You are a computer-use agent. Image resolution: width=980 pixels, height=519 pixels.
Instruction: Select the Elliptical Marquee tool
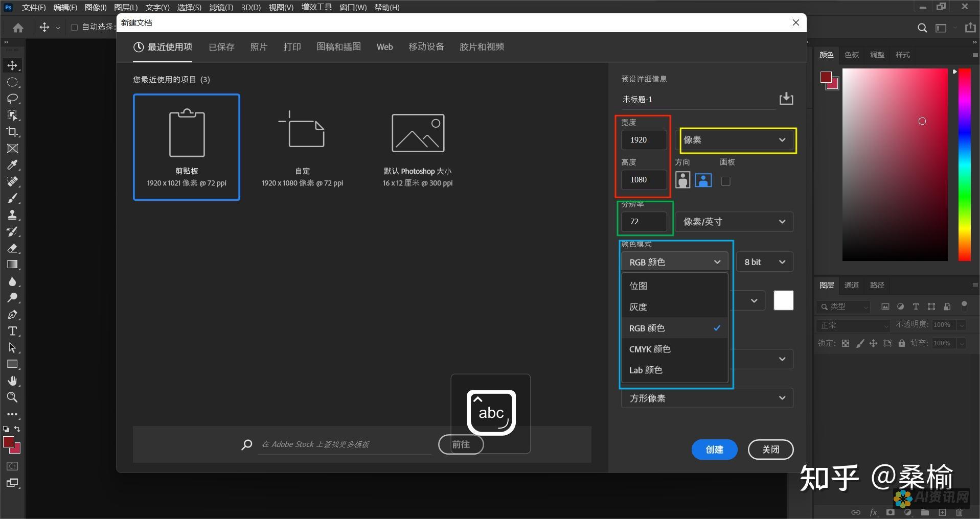tap(12, 82)
